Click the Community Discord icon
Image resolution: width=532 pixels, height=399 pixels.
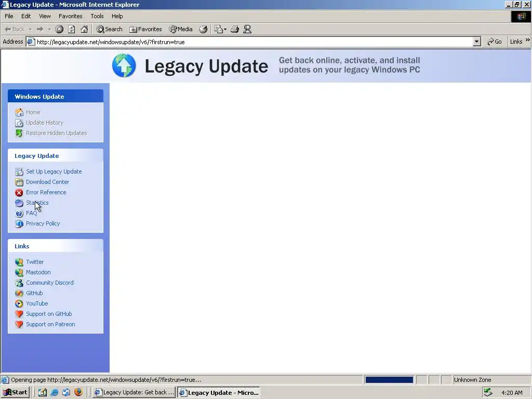19,283
